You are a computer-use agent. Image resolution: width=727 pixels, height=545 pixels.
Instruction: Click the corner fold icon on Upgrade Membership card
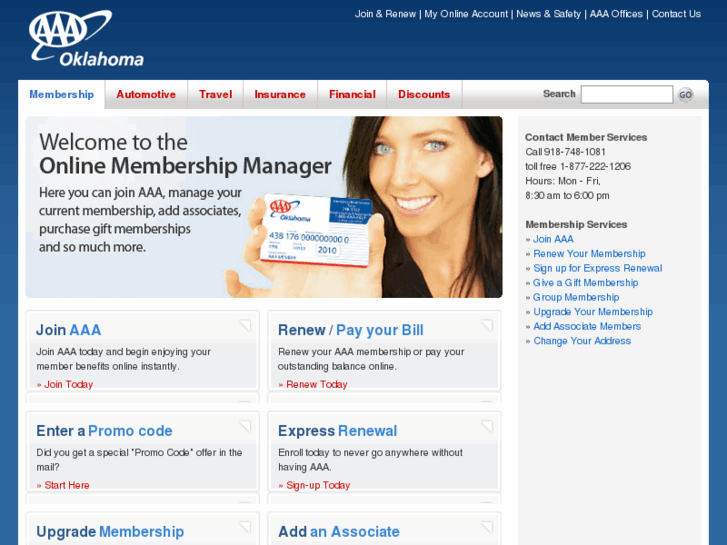coord(245,527)
